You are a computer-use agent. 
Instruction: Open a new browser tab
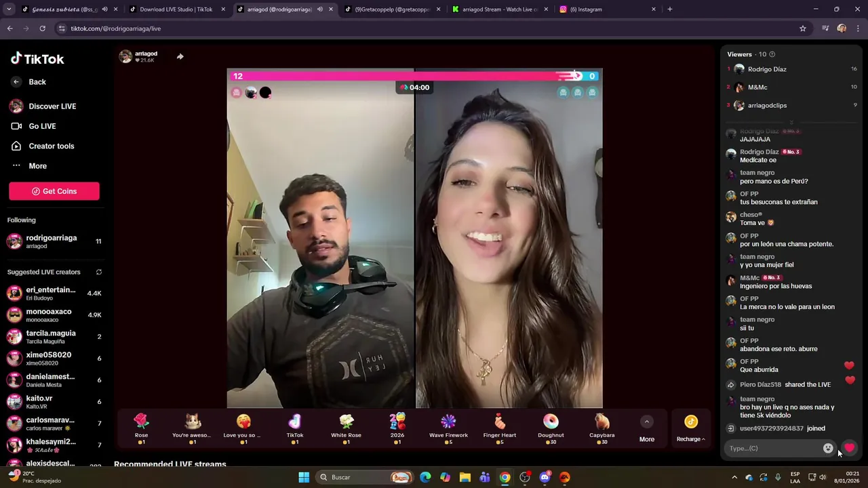[x=670, y=9]
